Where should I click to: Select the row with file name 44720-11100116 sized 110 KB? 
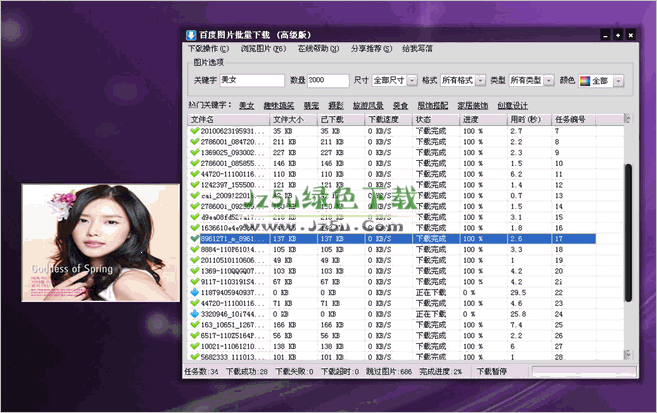(391, 174)
